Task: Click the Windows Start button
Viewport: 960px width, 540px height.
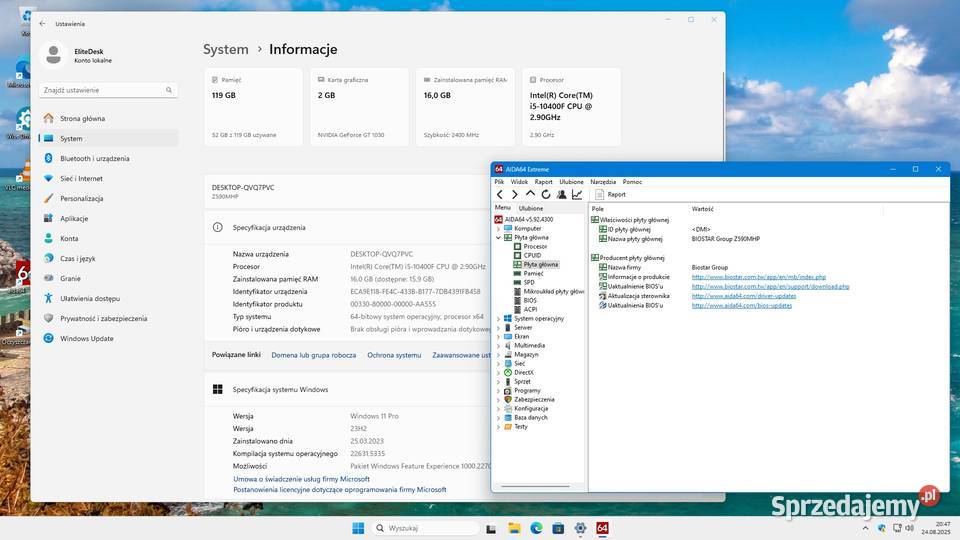Action: tap(359, 528)
